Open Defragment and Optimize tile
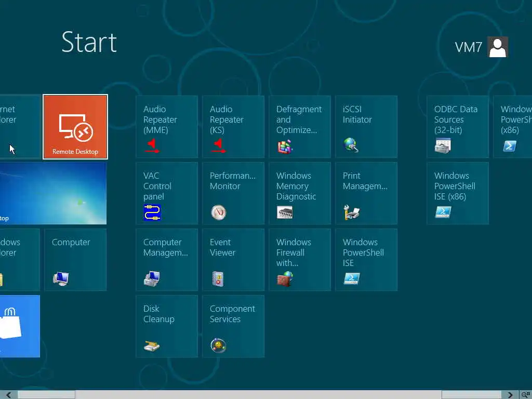 pyautogui.click(x=300, y=127)
